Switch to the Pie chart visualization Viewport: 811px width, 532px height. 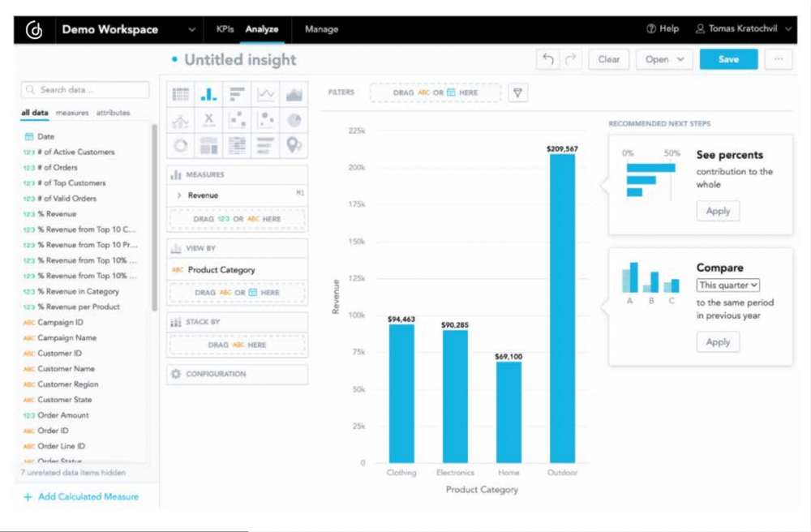294,119
